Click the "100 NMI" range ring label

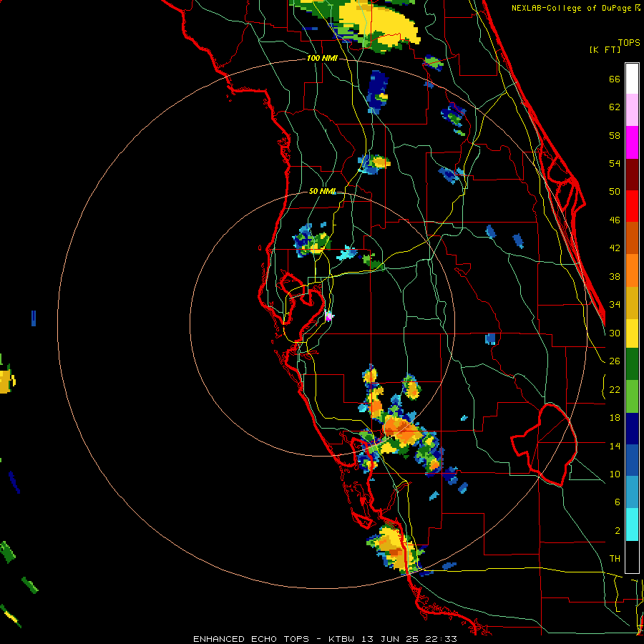point(322,58)
